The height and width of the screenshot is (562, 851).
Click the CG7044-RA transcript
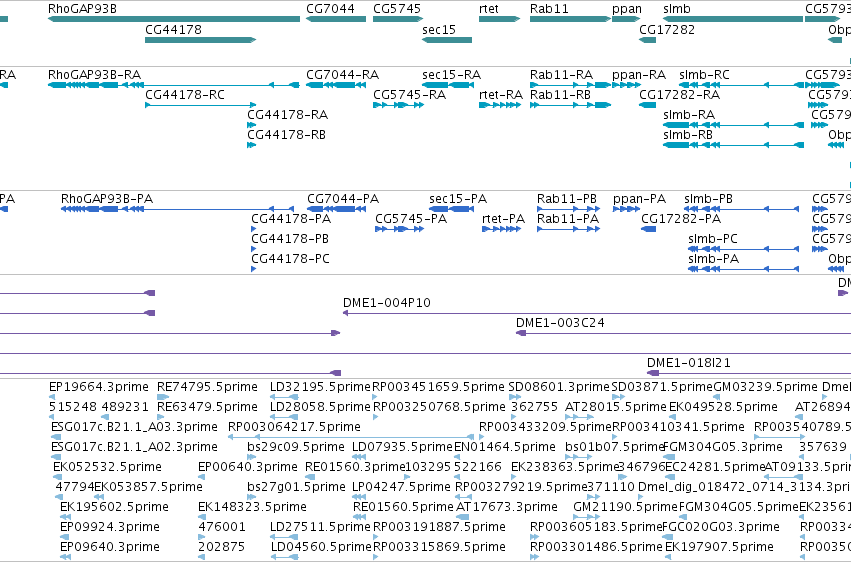pos(336,85)
